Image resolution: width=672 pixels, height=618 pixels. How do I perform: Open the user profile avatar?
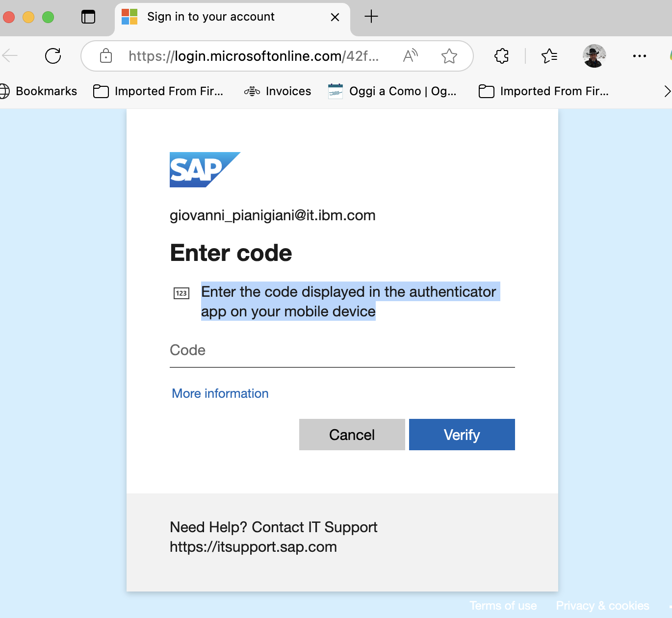[x=594, y=56]
